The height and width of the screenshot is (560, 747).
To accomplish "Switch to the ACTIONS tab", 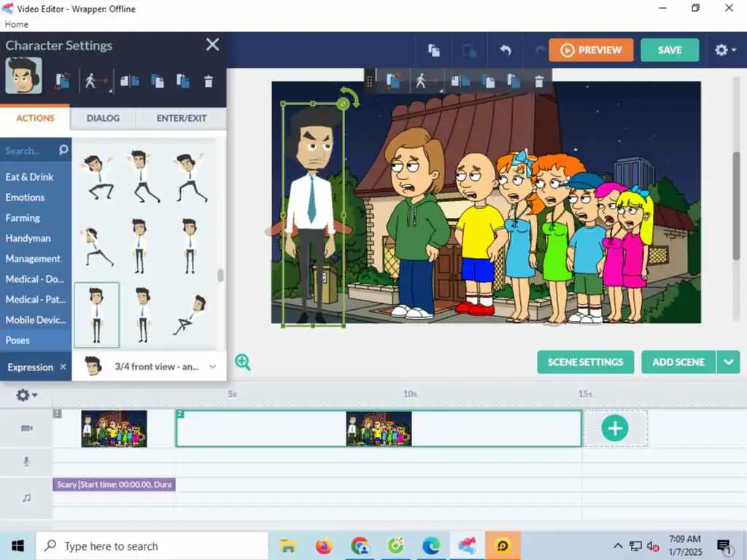I will [35, 118].
